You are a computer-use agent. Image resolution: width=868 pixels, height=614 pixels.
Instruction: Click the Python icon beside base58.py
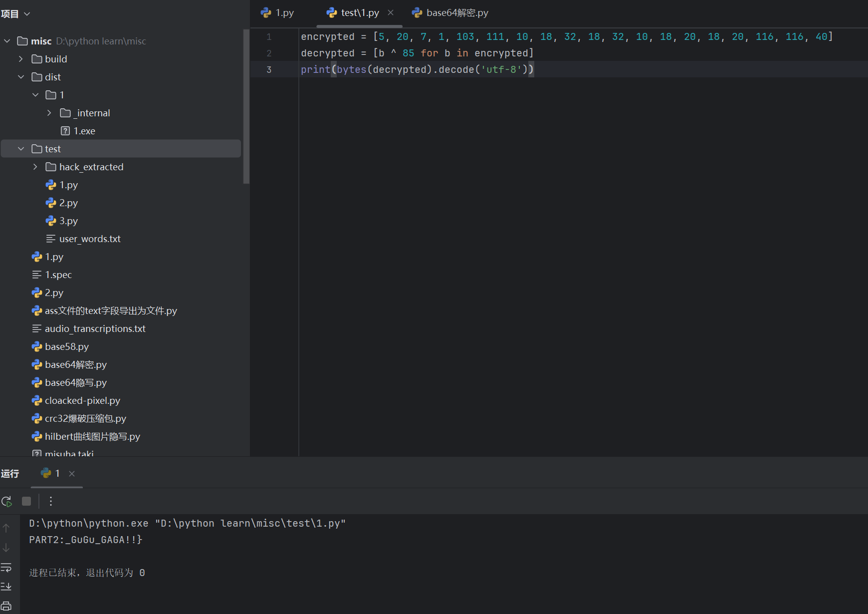click(x=37, y=346)
